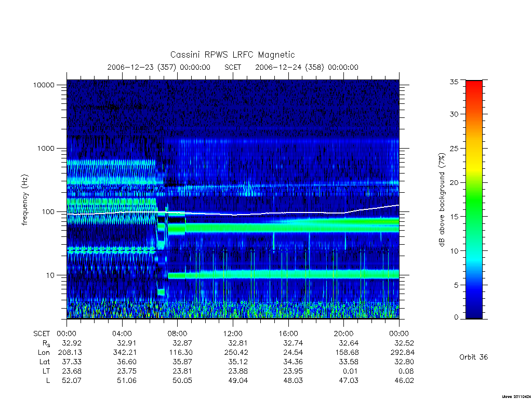Click the Rs row label below the plot

point(46,343)
